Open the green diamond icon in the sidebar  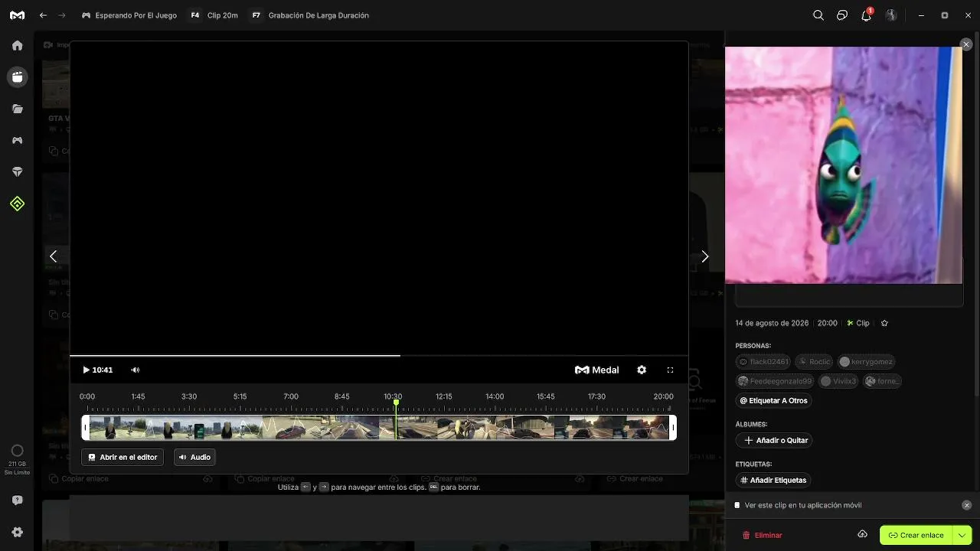(x=17, y=204)
